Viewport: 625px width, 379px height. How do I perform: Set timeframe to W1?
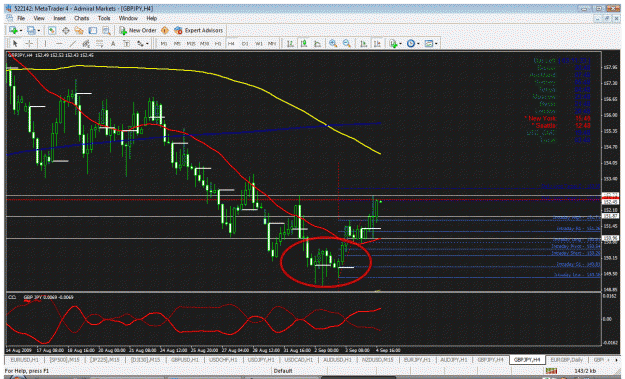click(x=258, y=43)
